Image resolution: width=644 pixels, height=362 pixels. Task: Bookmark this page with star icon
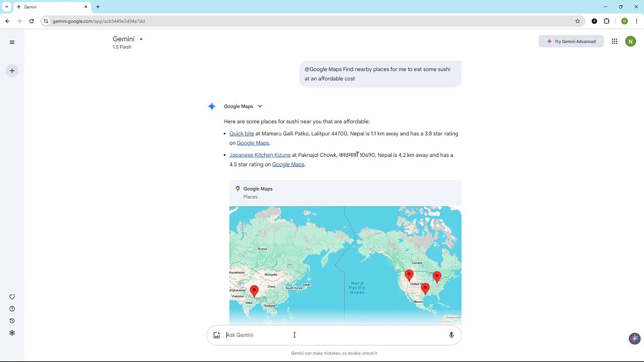click(578, 21)
